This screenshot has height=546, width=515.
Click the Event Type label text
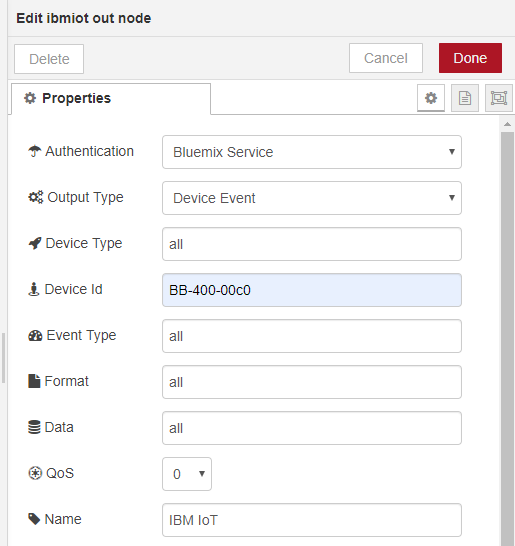(81, 335)
